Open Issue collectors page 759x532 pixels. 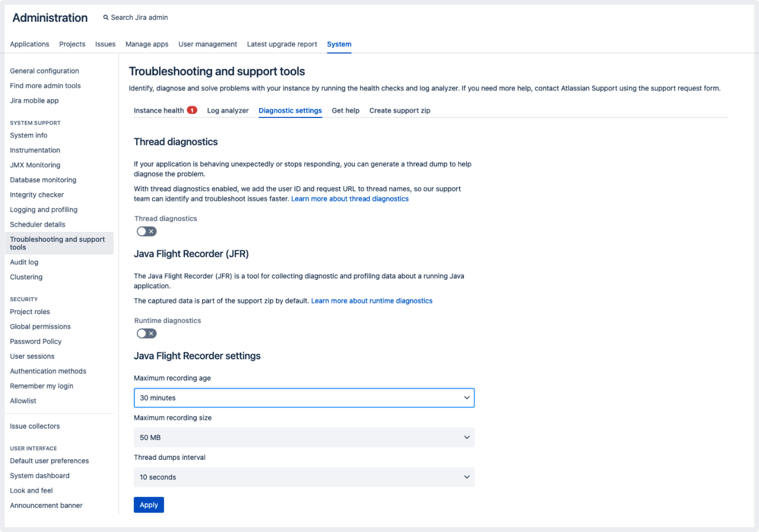pyautogui.click(x=35, y=426)
